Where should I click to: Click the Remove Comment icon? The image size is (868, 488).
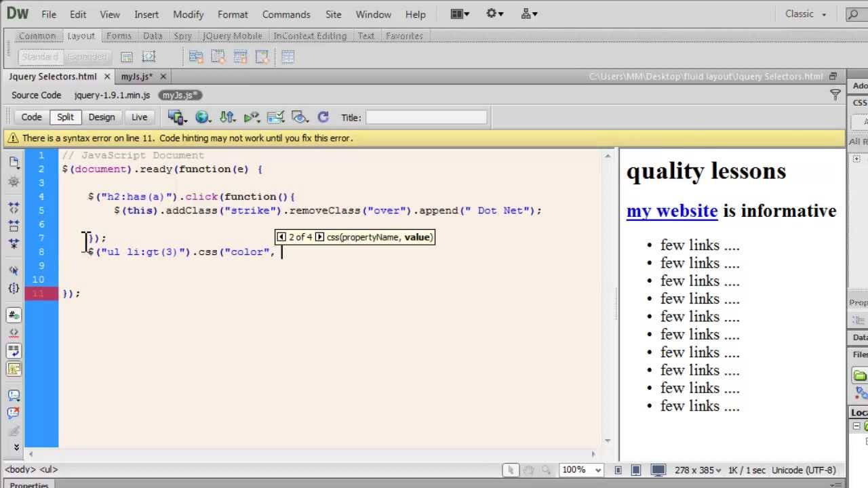point(14,413)
